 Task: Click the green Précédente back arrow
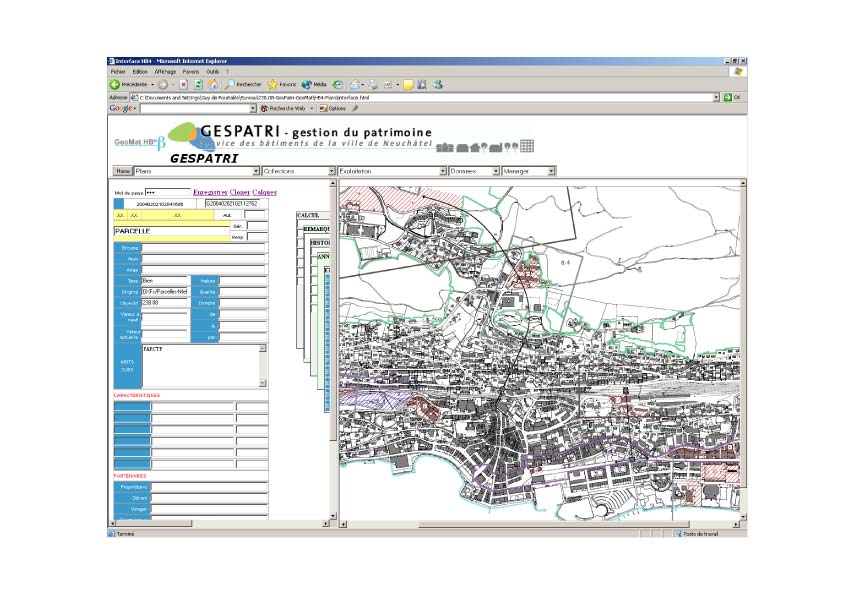[x=114, y=84]
